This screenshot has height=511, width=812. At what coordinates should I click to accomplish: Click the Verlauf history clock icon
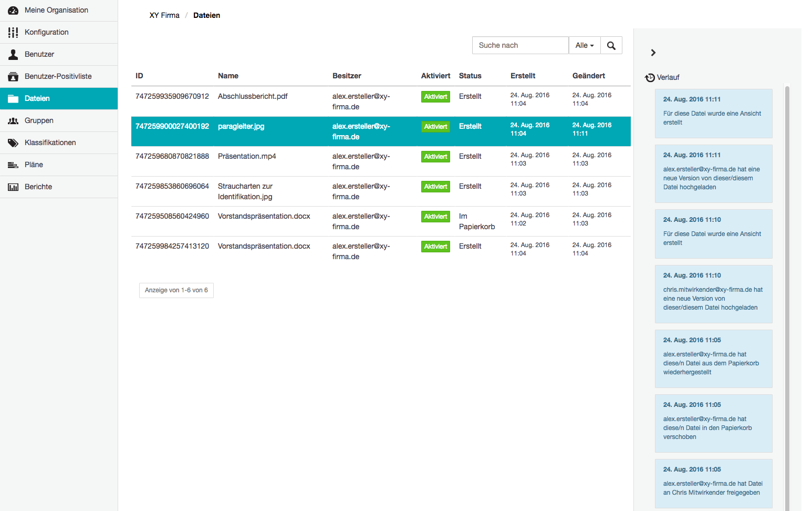[x=650, y=78]
